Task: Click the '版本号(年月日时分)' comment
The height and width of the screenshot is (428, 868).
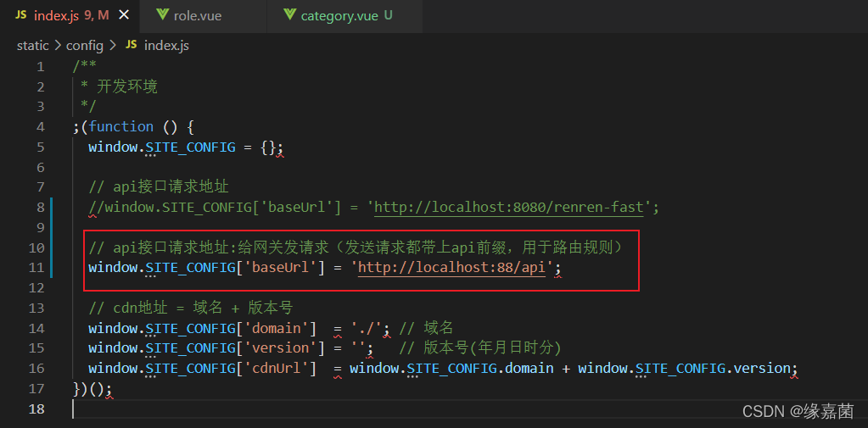Action: 493,348
